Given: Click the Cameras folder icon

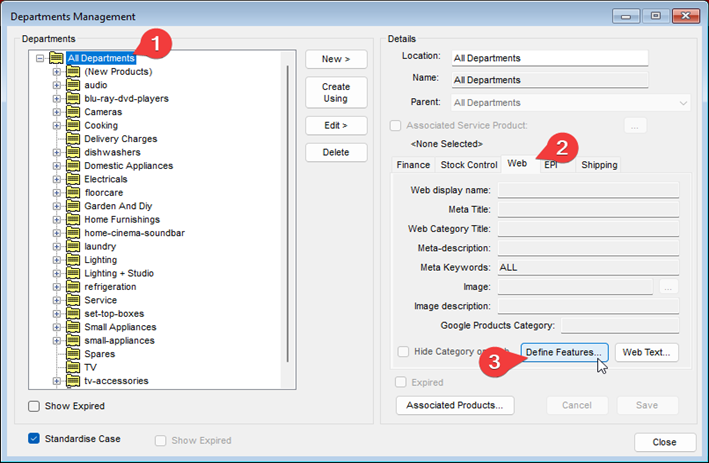Looking at the screenshot, I should click(x=72, y=112).
